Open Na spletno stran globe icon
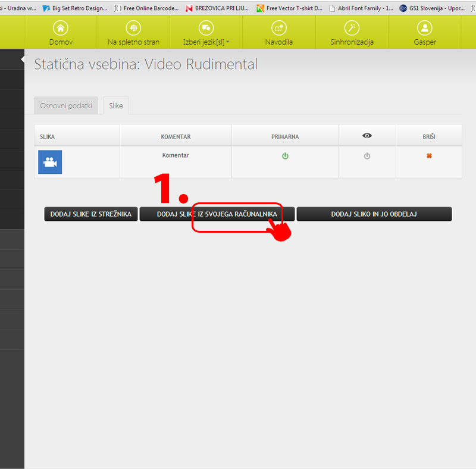Viewport: 476px width, 469px height. coord(133,28)
